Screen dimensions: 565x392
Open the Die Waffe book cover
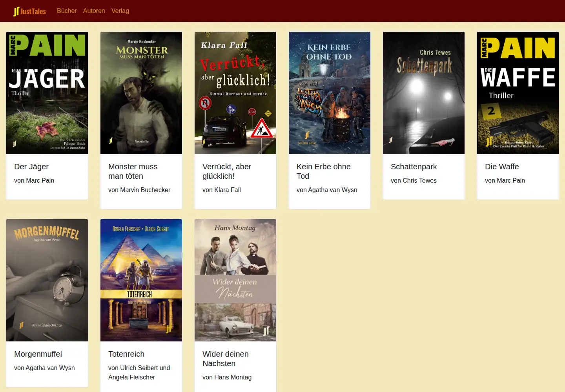click(518, 93)
